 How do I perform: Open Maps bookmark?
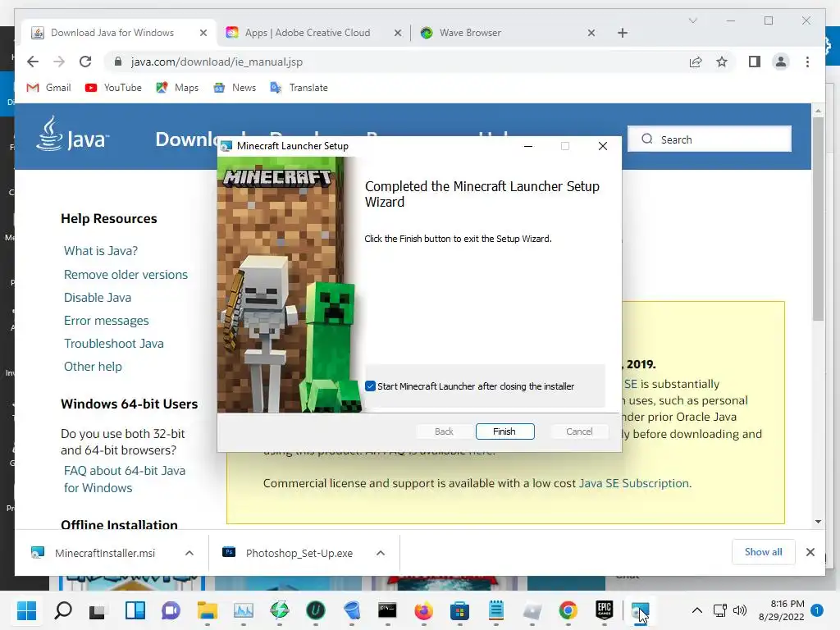click(177, 87)
